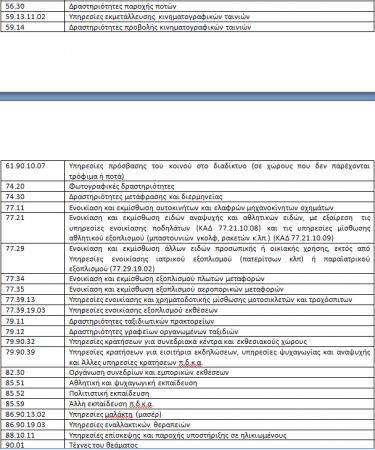The width and height of the screenshot is (375, 450).
Task: Click the 'Πολιτιστική εκπαίδευση' cell
Action: pos(219,393)
